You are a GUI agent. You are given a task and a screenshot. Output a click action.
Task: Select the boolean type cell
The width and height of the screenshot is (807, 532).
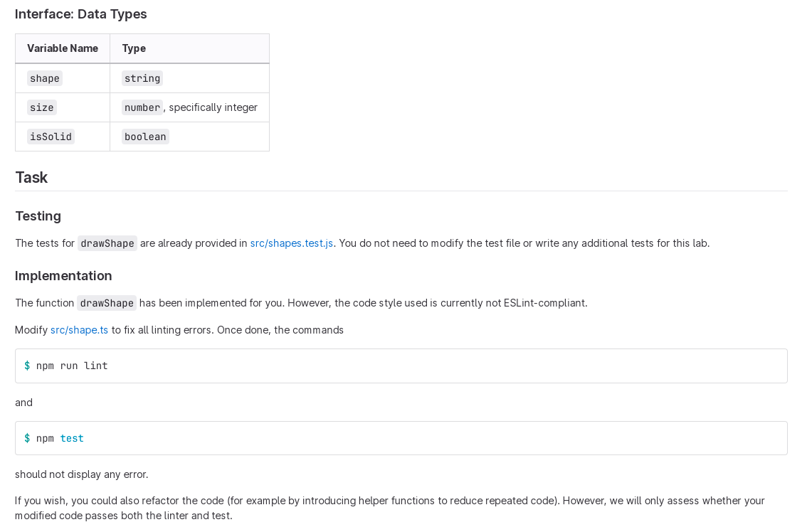point(189,137)
